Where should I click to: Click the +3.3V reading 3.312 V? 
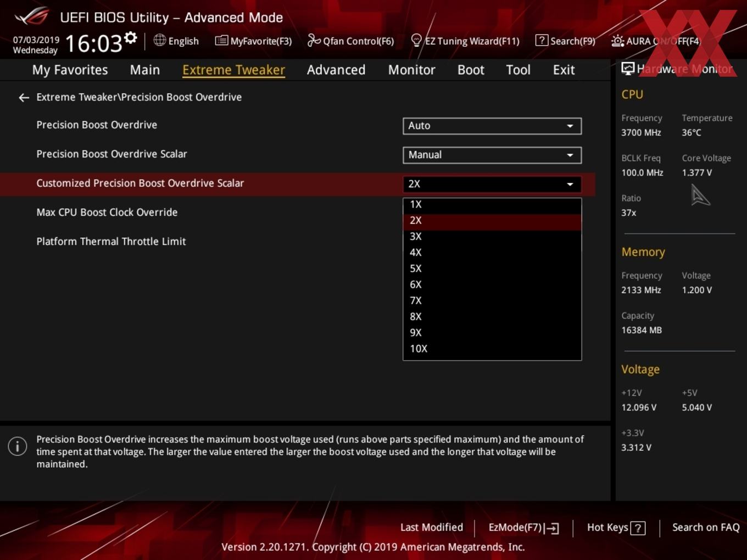pyautogui.click(x=636, y=448)
